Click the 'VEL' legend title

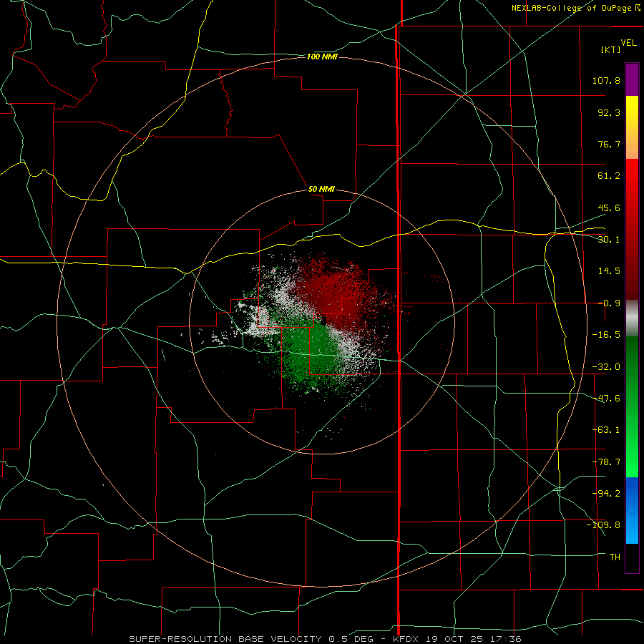coord(628,43)
